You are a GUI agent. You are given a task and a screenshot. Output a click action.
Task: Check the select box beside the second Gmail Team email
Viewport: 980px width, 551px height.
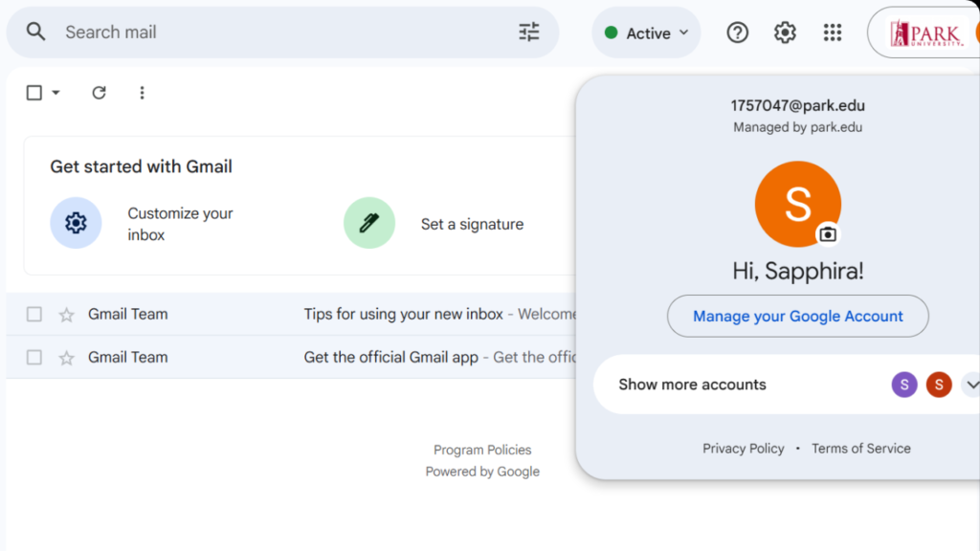pos(34,357)
